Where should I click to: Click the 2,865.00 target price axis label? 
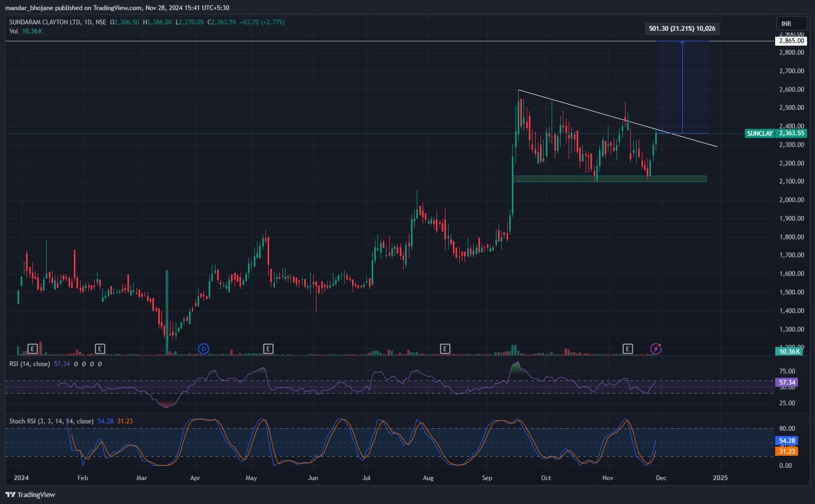point(791,41)
